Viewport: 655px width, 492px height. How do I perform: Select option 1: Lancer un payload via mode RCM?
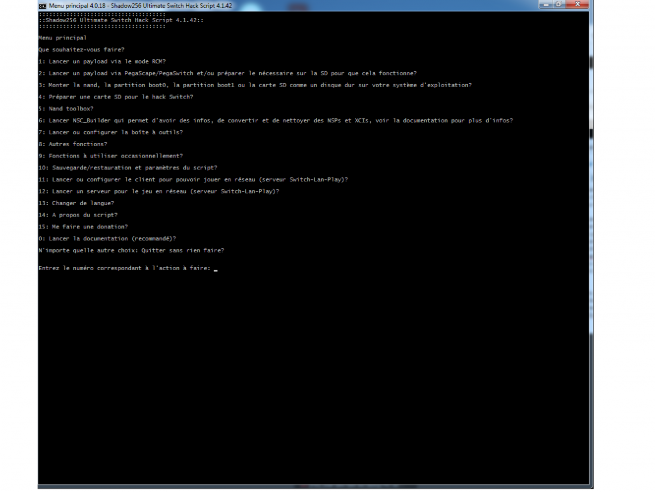(x=101, y=61)
